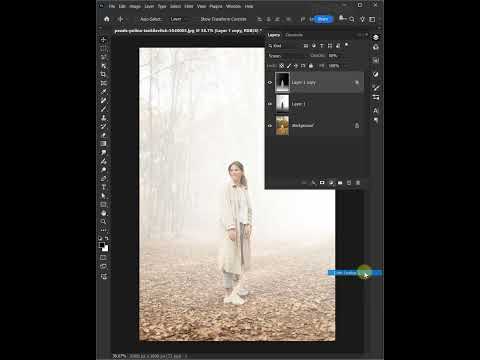
Task: Select the Clone Stamp tool
Action: coord(103,118)
